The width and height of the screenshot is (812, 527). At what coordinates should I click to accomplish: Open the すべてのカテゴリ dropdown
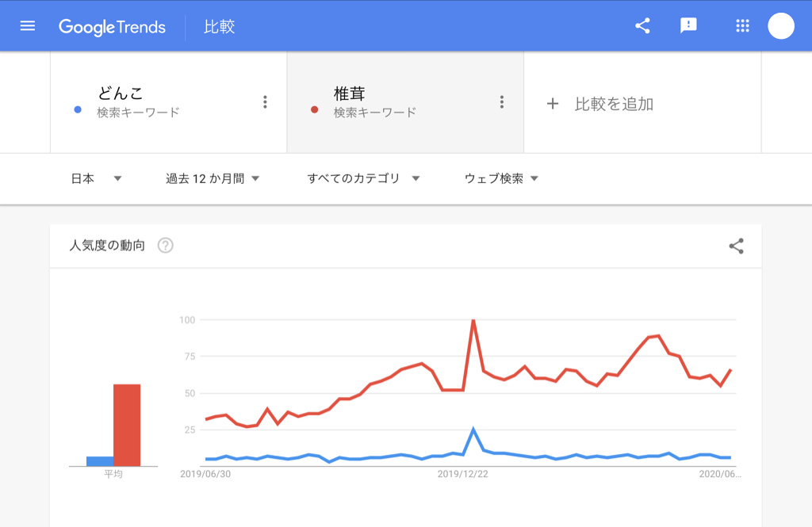(x=363, y=178)
